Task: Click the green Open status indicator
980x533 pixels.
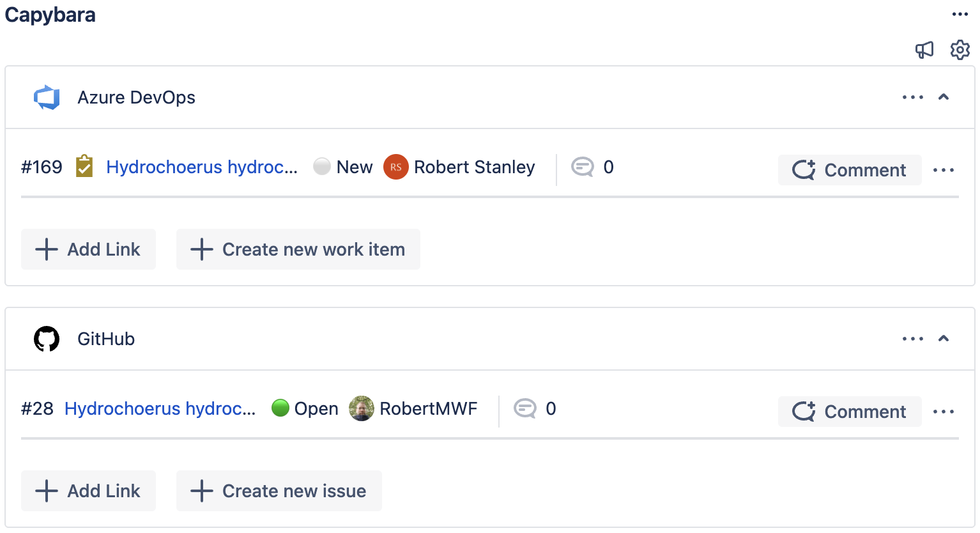Action: (x=280, y=408)
